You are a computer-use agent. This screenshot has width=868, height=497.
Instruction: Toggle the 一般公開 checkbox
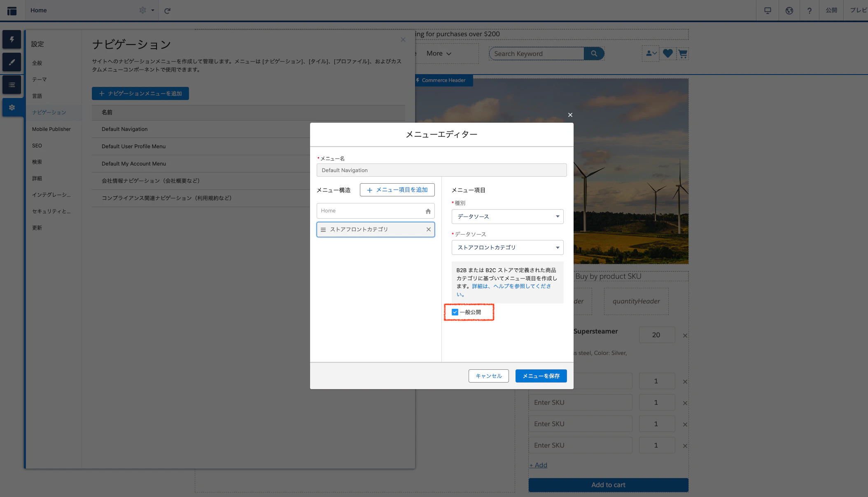455,312
